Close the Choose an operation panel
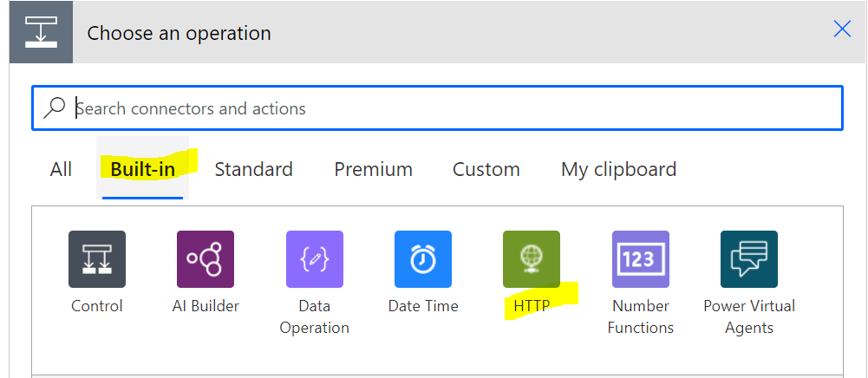The height and width of the screenshot is (378, 868). 842,29
